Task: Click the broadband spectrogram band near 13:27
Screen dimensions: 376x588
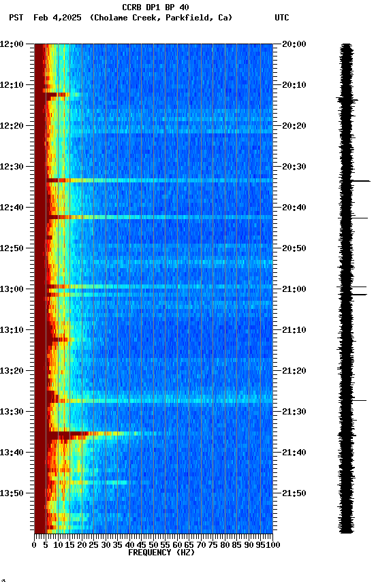Action: 159,401
